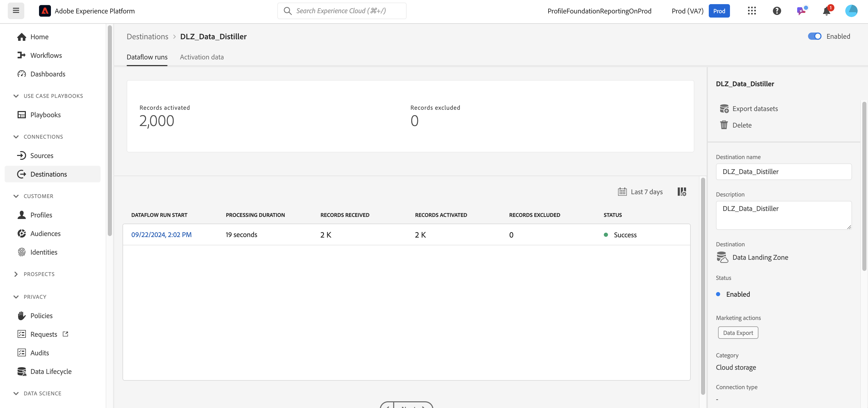
Task: Click the Delete trash icon
Action: [724, 125]
